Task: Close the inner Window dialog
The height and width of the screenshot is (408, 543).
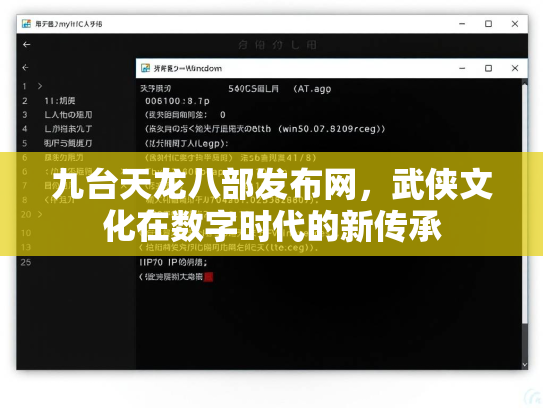Action: (515, 68)
